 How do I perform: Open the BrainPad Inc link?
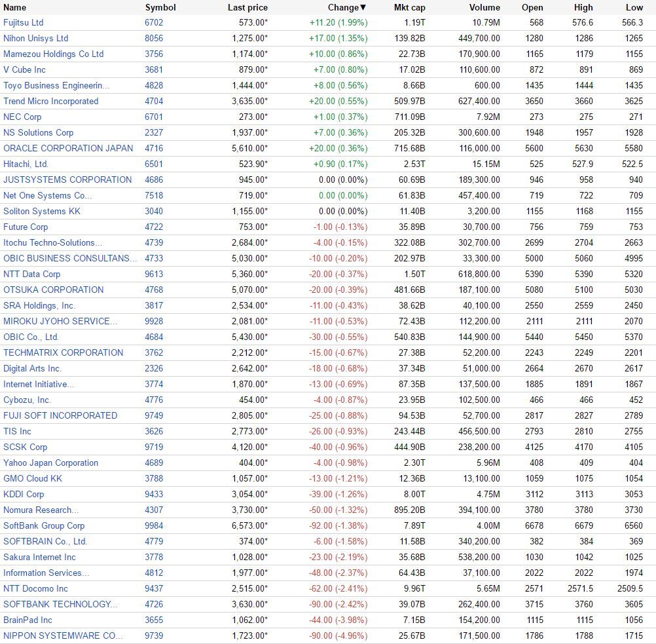[27, 620]
